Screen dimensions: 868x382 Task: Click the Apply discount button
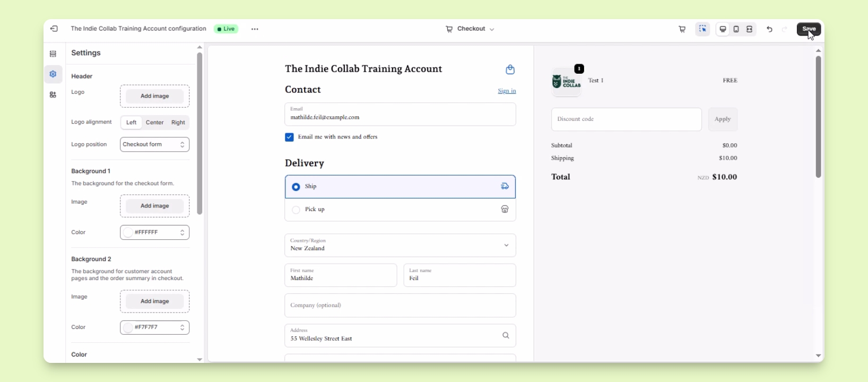(x=723, y=119)
